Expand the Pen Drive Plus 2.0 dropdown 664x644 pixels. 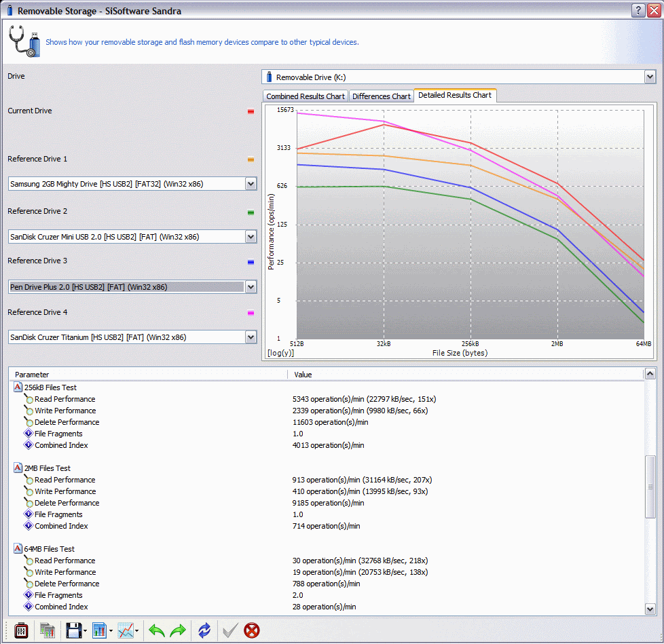tap(251, 287)
